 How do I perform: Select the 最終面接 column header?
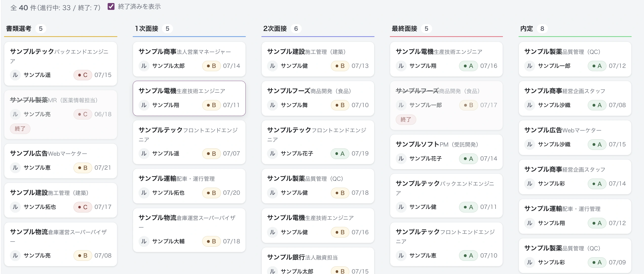click(405, 29)
